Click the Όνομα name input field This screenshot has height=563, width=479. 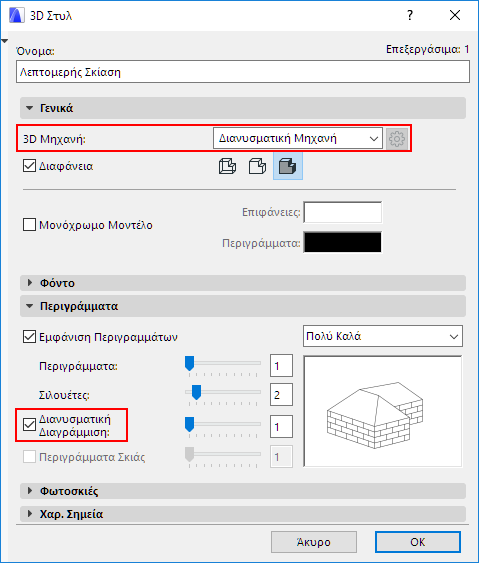tap(243, 72)
